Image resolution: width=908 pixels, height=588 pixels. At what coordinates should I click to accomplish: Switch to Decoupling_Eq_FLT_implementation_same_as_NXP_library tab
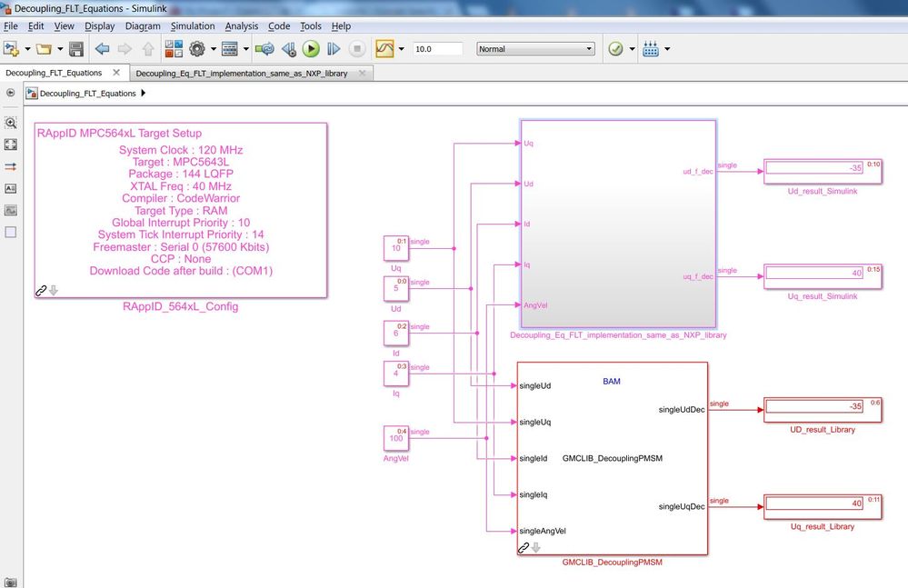pyautogui.click(x=242, y=74)
